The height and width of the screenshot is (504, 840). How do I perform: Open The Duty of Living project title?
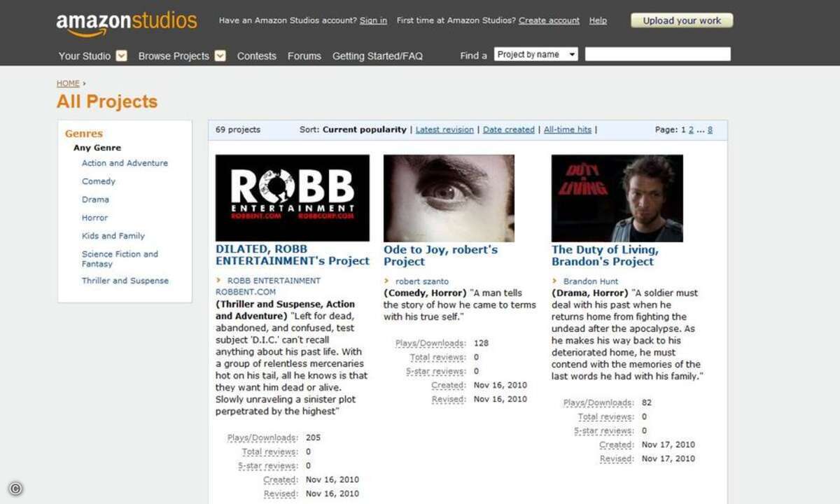605,255
